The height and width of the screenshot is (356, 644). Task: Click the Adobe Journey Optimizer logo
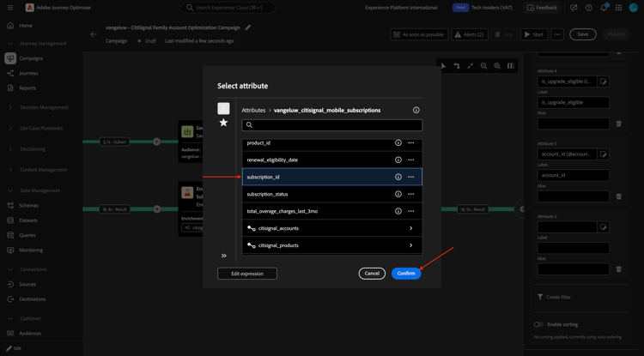(29, 8)
